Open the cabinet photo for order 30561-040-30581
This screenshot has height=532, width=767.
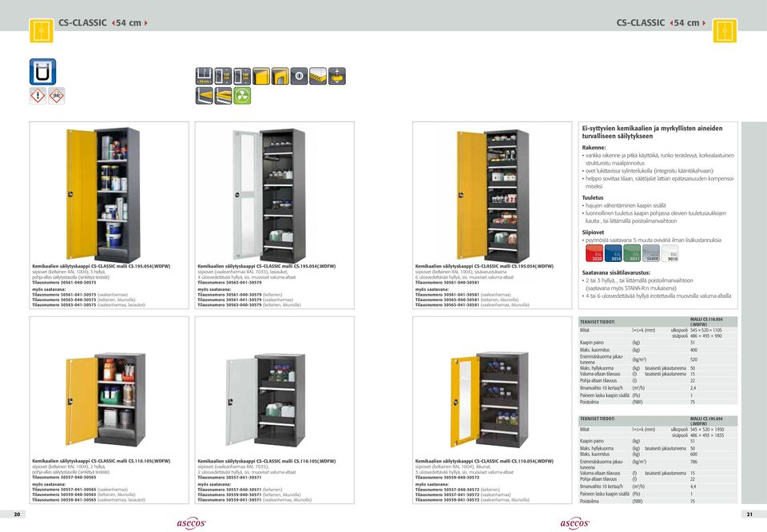click(x=493, y=195)
